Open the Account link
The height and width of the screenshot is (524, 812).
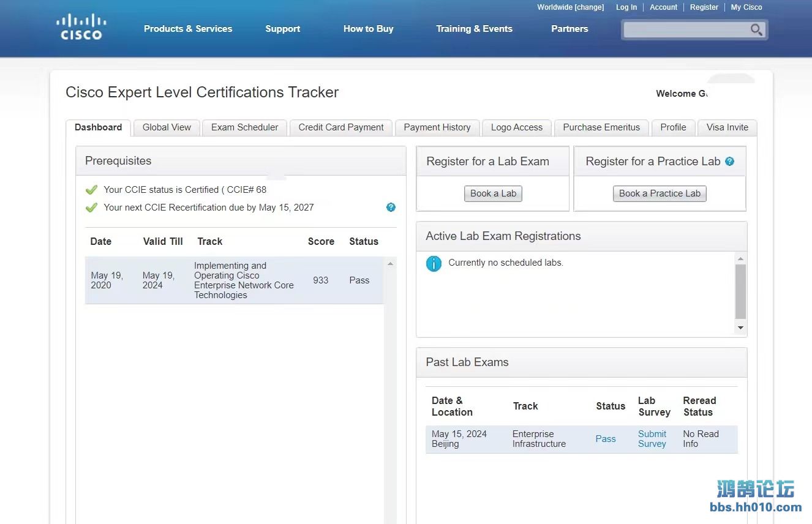(664, 7)
